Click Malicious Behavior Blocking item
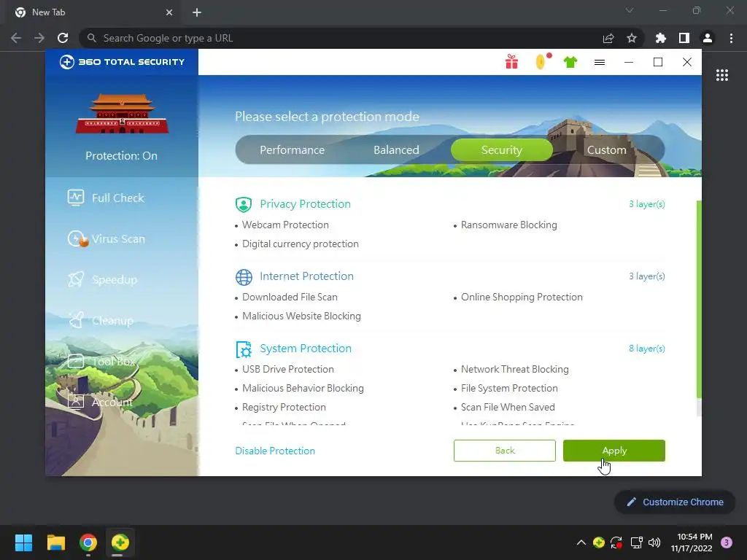Image resolution: width=747 pixels, height=560 pixels. coord(303,388)
